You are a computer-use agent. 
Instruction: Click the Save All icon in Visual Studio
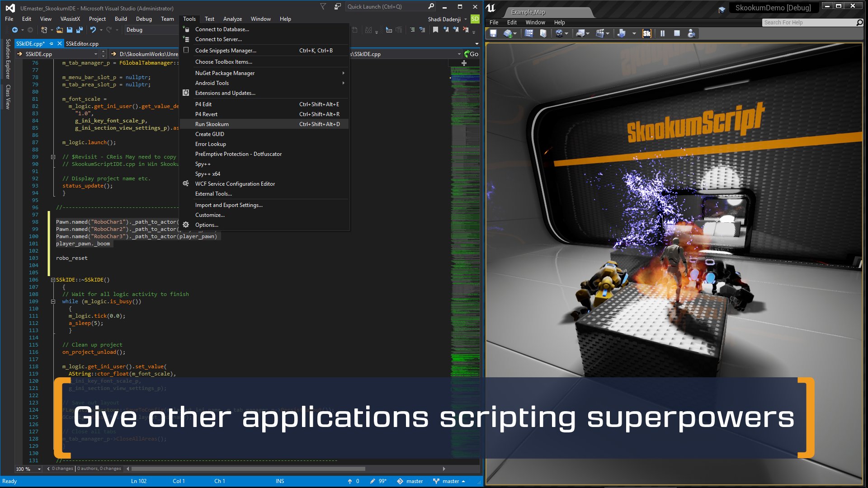pyautogui.click(x=80, y=30)
